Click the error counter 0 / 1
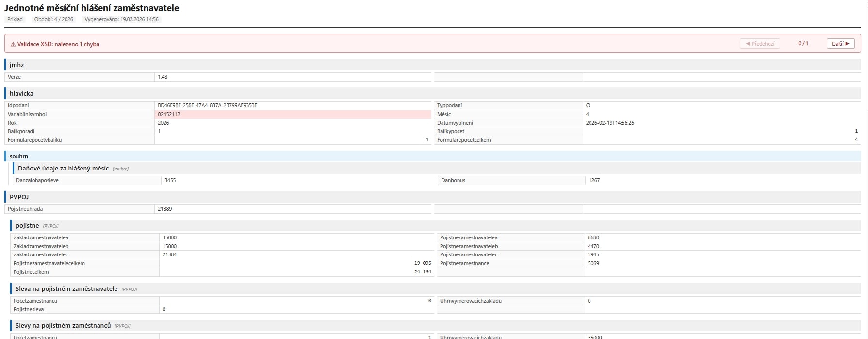 coord(803,44)
